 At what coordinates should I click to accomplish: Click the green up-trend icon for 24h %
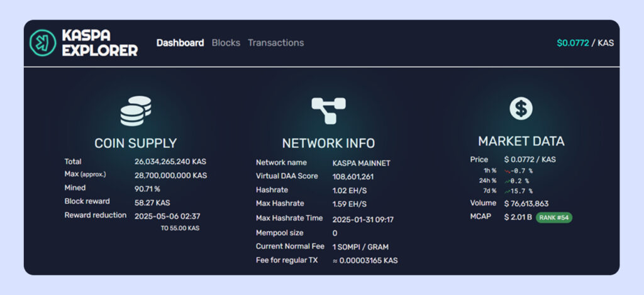(507, 181)
